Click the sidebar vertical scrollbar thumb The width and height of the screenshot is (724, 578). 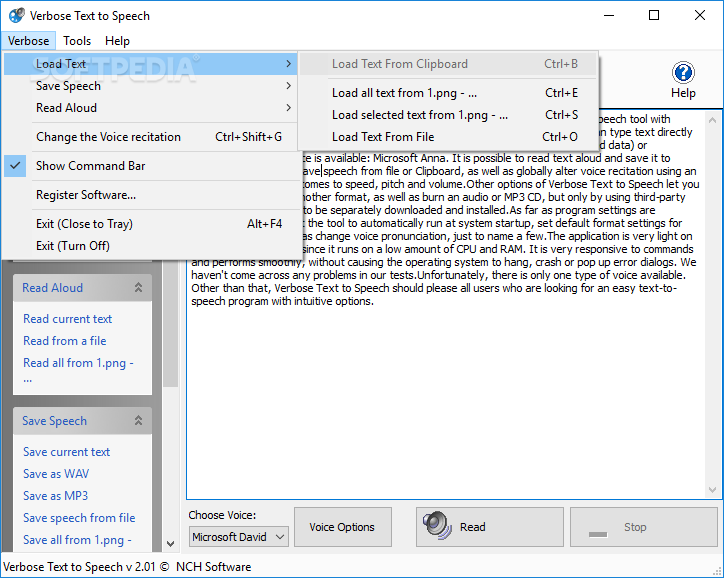[x=170, y=323]
